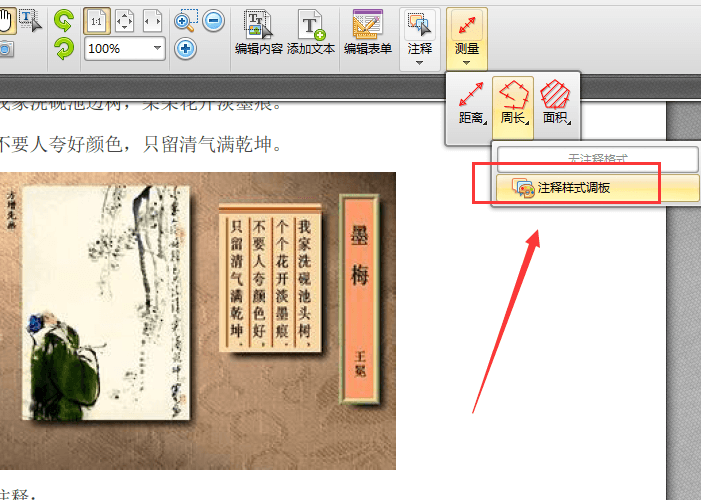
Task: Rotate view with lower green arrow
Action: click(64, 47)
